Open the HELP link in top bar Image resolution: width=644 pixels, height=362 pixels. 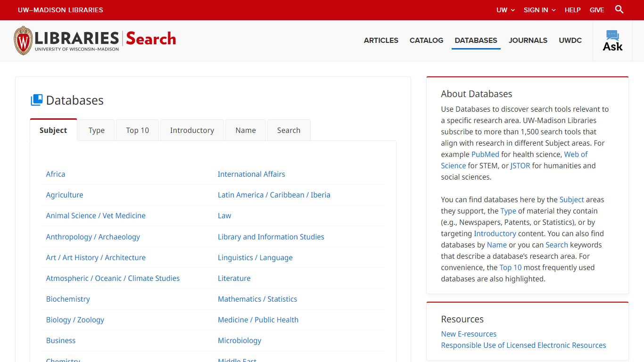click(x=573, y=10)
